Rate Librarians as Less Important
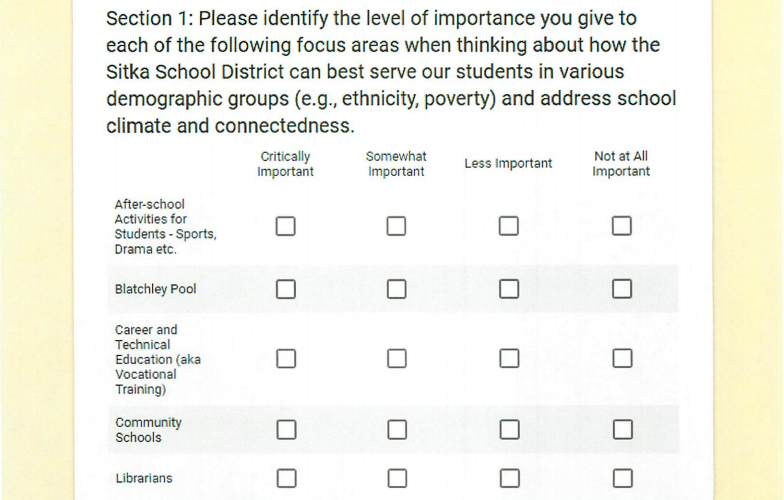Viewport: 784px width, 500px height. tap(509, 478)
